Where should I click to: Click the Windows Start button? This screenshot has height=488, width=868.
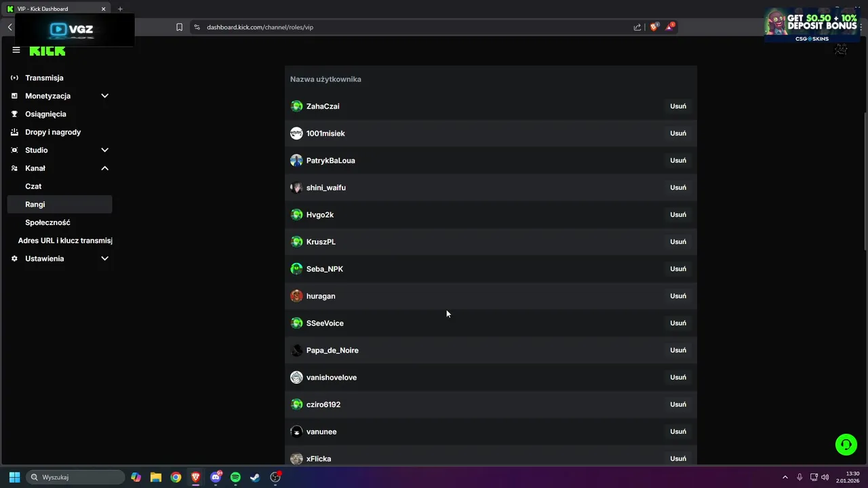14,477
